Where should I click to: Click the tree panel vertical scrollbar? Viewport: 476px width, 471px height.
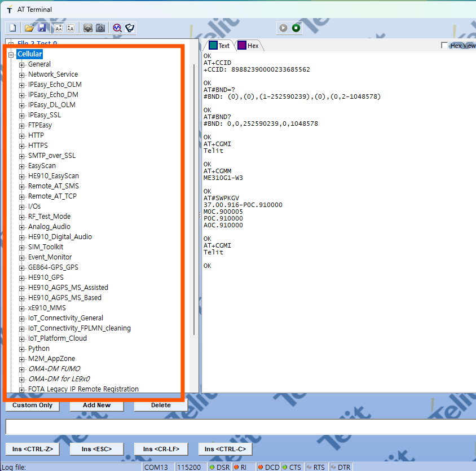tap(194, 200)
